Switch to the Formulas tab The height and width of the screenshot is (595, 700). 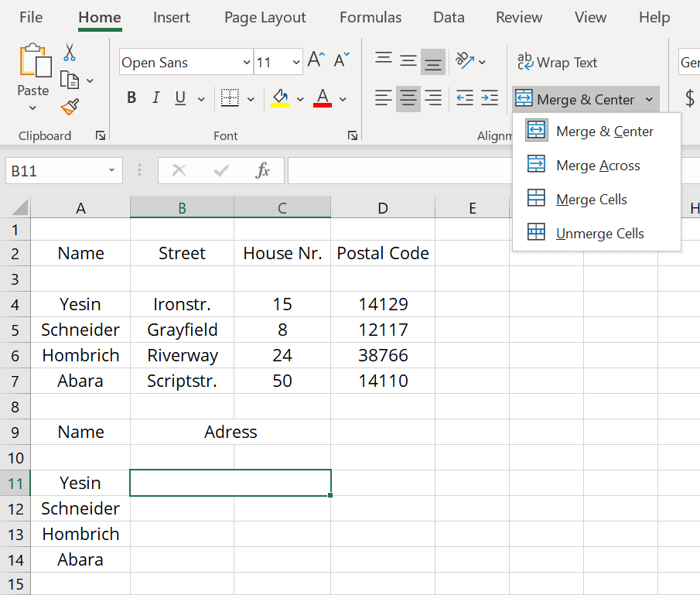click(x=370, y=17)
